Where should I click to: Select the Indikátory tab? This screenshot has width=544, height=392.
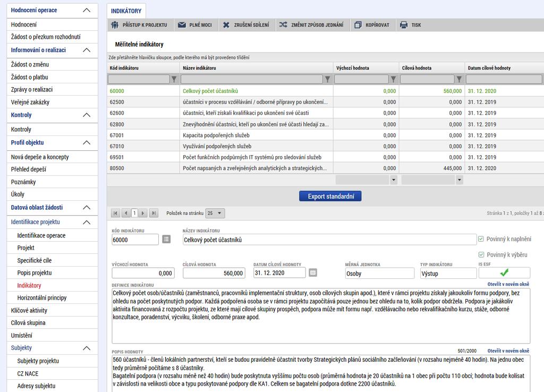pos(126,11)
